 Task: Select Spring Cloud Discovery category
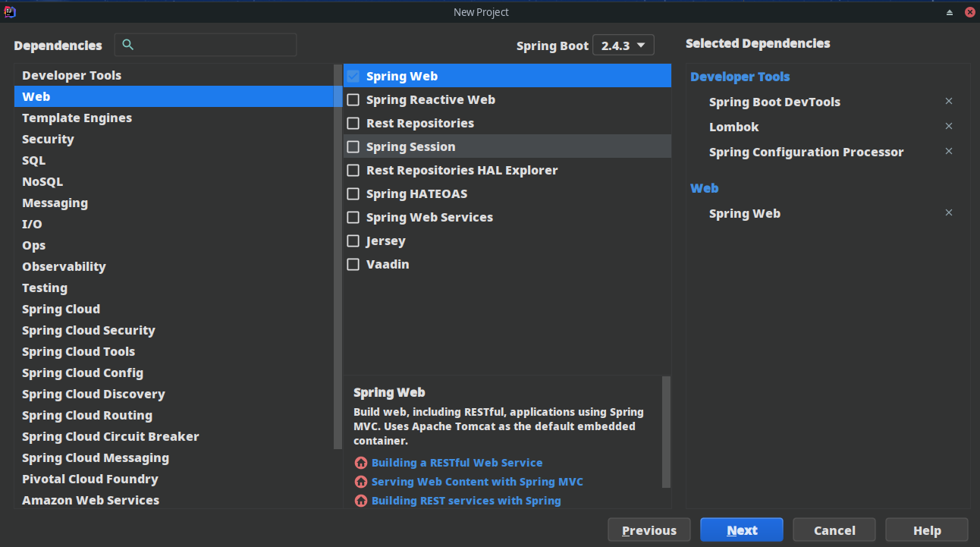[174, 394]
